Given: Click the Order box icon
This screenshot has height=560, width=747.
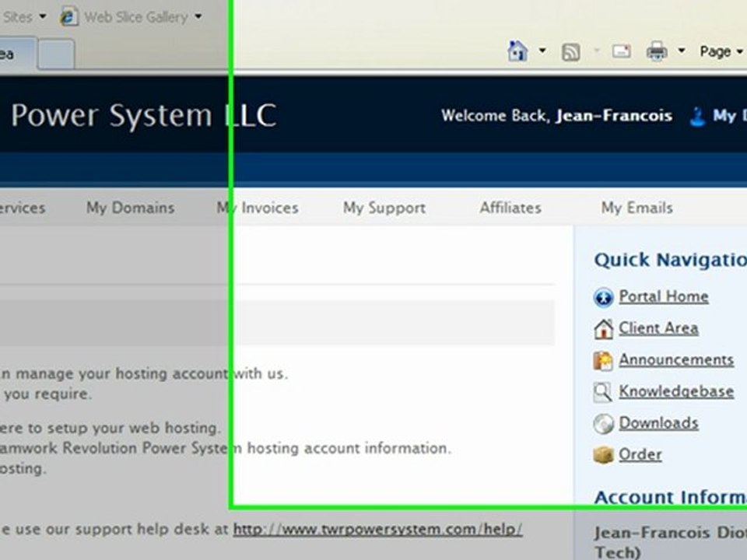Looking at the screenshot, I should (603, 455).
